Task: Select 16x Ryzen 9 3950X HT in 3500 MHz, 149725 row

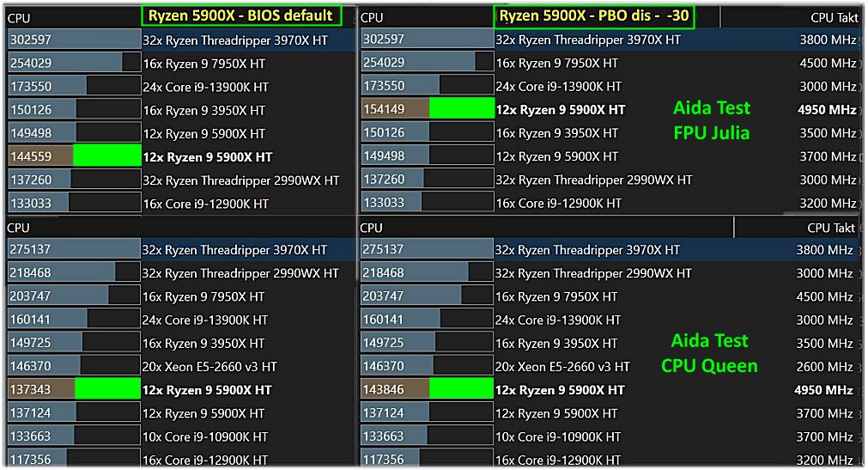Action: (x=555, y=343)
